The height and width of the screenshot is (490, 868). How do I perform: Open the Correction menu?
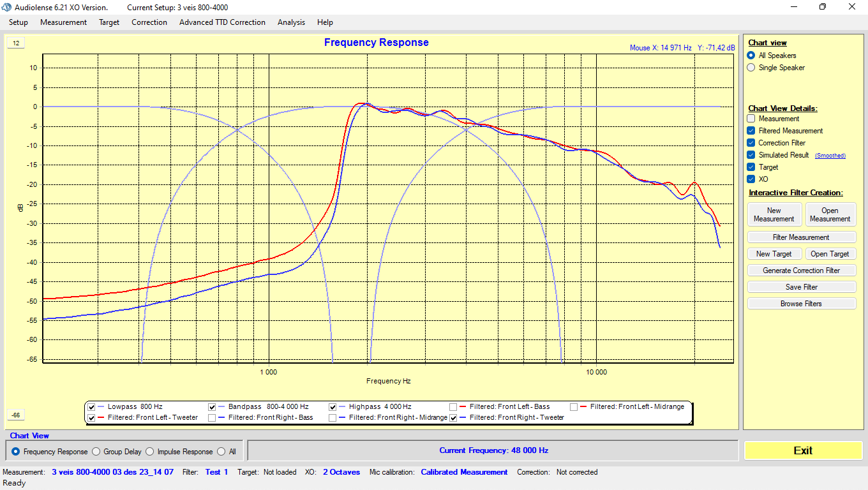[x=149, y=22]
